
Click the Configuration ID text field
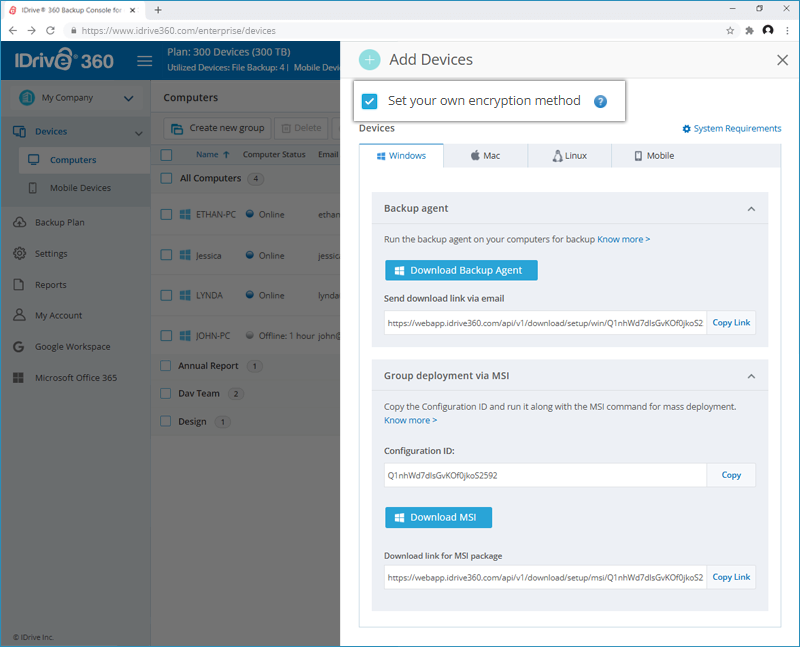click(545, 475)
